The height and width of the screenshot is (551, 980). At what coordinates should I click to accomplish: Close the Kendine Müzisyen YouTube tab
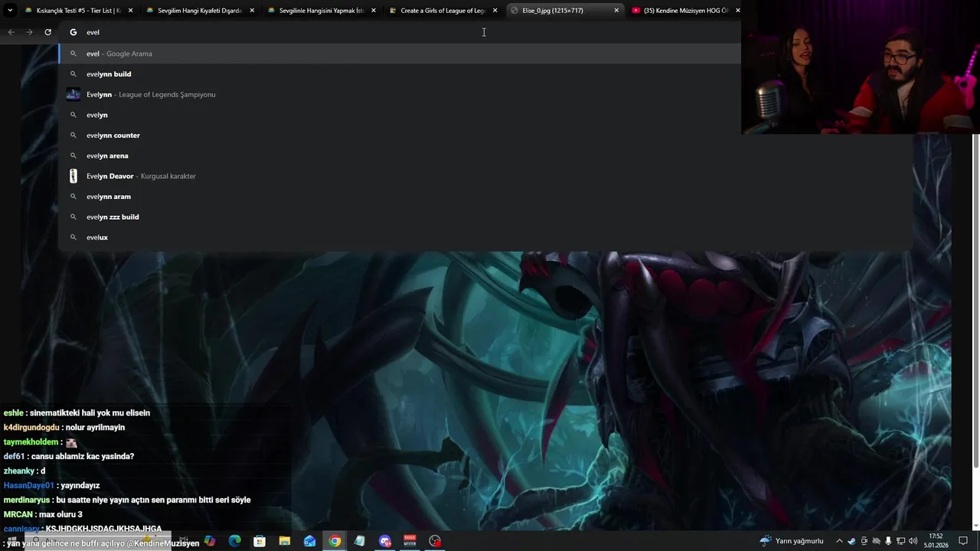coord(738,11)
